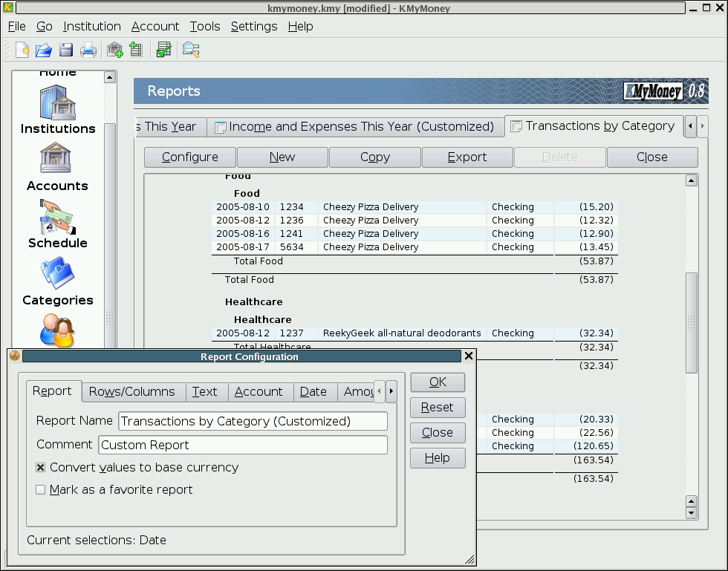This screenshot has height=571, width=728.
Task: Open the Accounts view in sidebar
Action: (x=58, y=167)
